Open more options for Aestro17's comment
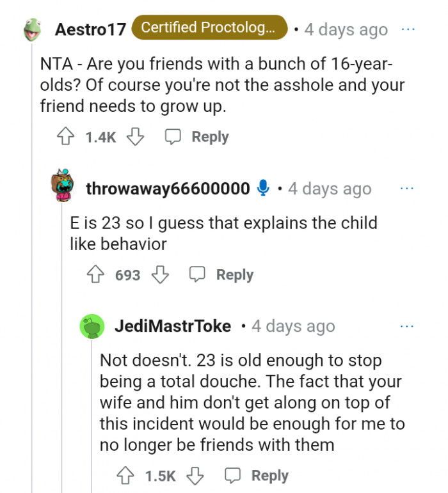Viewport: 448px width, 493px height. [x=407, y=29]
